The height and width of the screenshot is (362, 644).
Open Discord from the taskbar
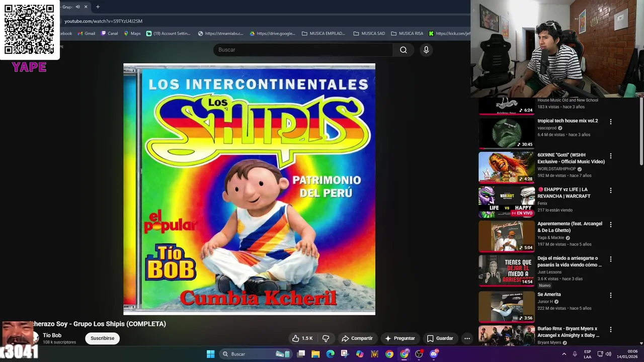(434, 354)
